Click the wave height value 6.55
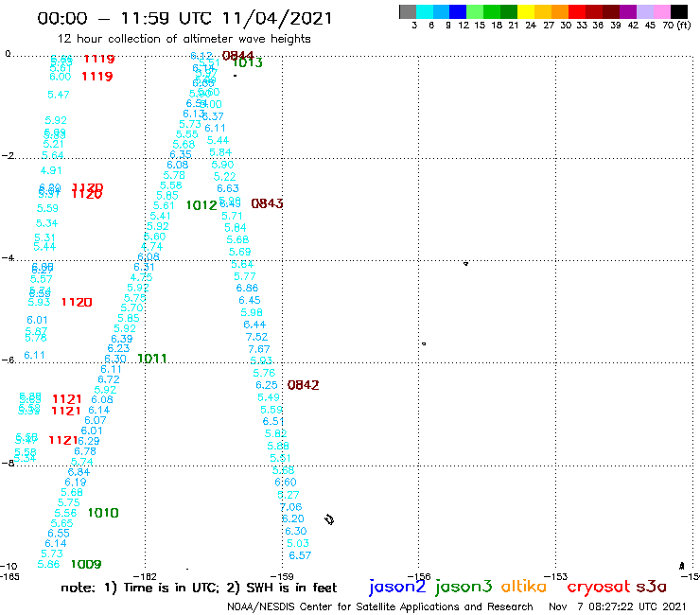The width and height of the screenshot is (700, 615). click(59, 533)
